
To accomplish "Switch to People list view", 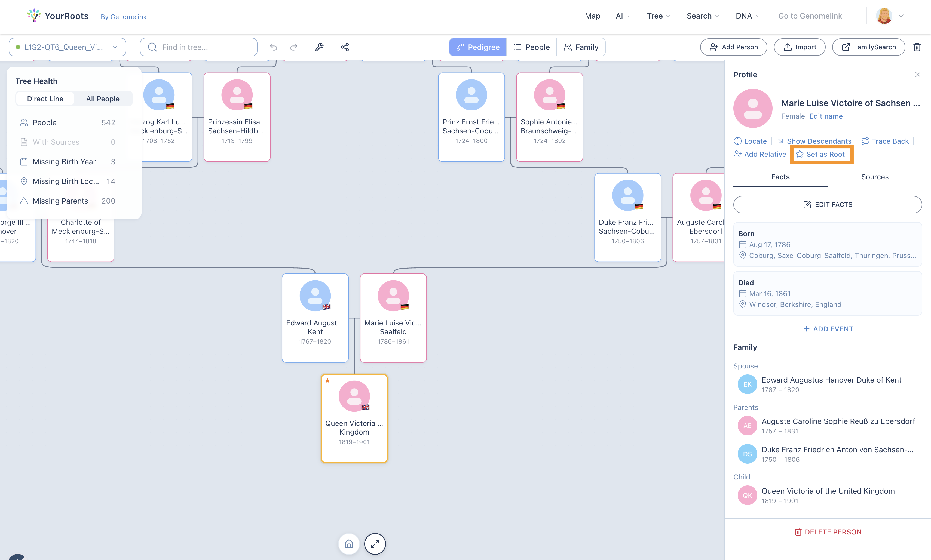I will coord(532,47).
